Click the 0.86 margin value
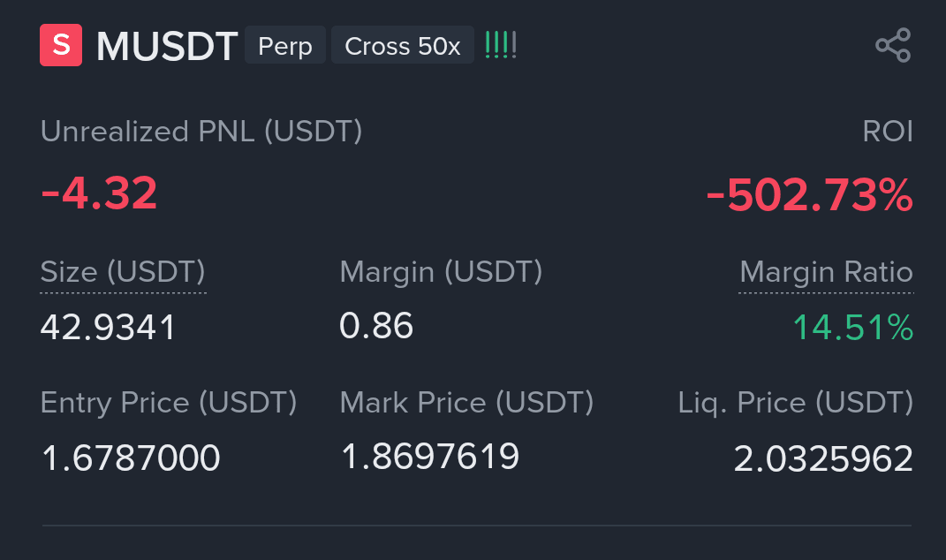This screenshot has width=946, height=560. [376, 326]
